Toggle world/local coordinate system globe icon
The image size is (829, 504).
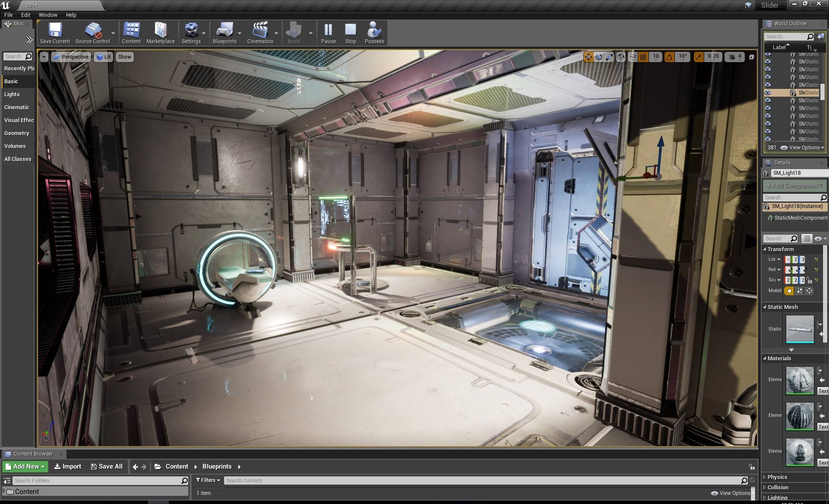pyautogui.click(x=620, y=57)
